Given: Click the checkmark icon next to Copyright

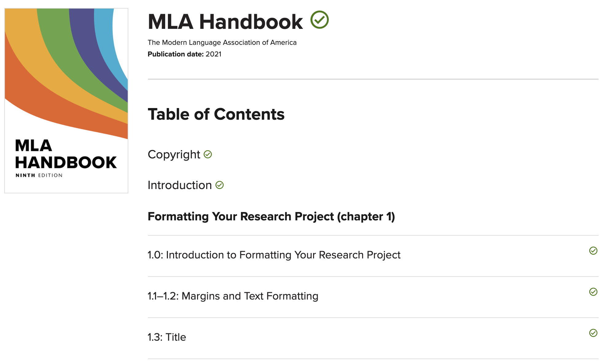Looking at the screenshot, I should (x=208, y=154).
